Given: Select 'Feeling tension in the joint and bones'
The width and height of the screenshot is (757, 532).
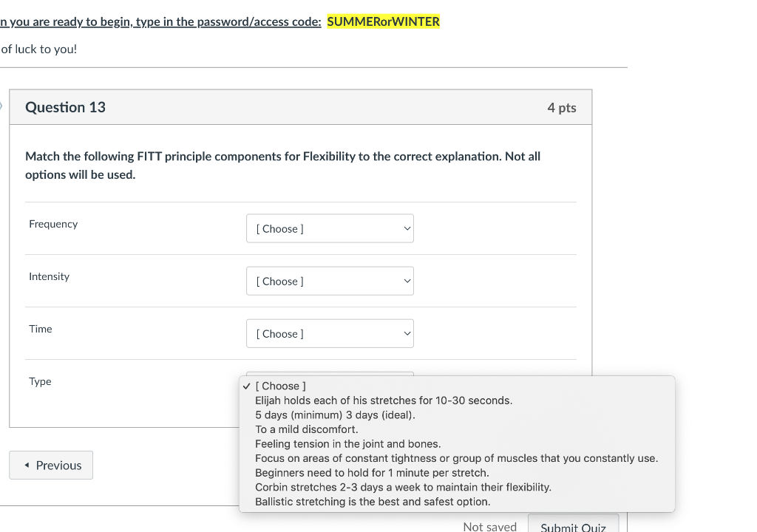Looking at the screenshot, I should click(348, 443).
